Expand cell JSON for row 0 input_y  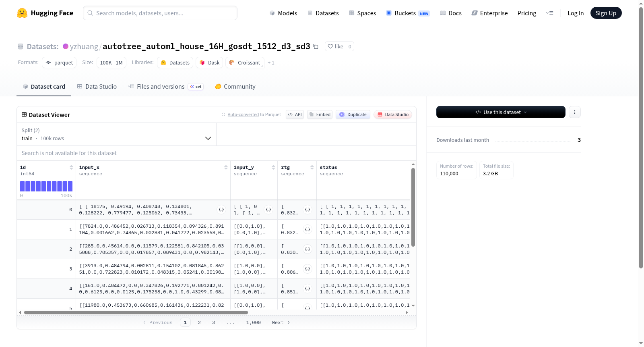[x=268, y=210]
